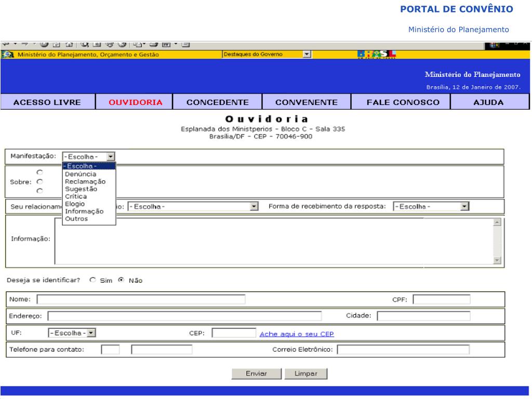Focus the CPF input field

point(442,299)
